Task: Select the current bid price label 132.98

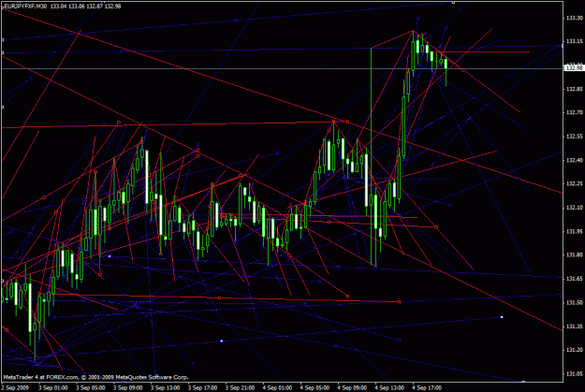Action: [574, 68]
